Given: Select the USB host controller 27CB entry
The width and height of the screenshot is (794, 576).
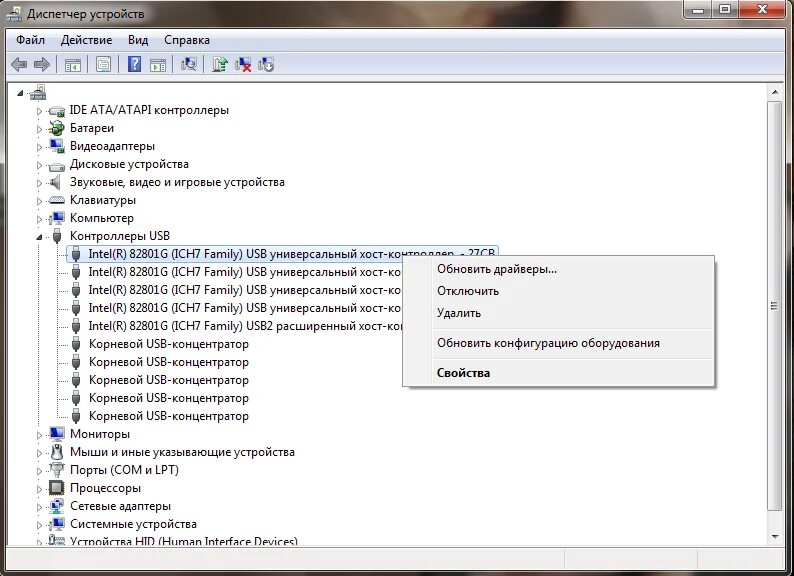Looking at the screenshot, I should (x=283, y=254).
